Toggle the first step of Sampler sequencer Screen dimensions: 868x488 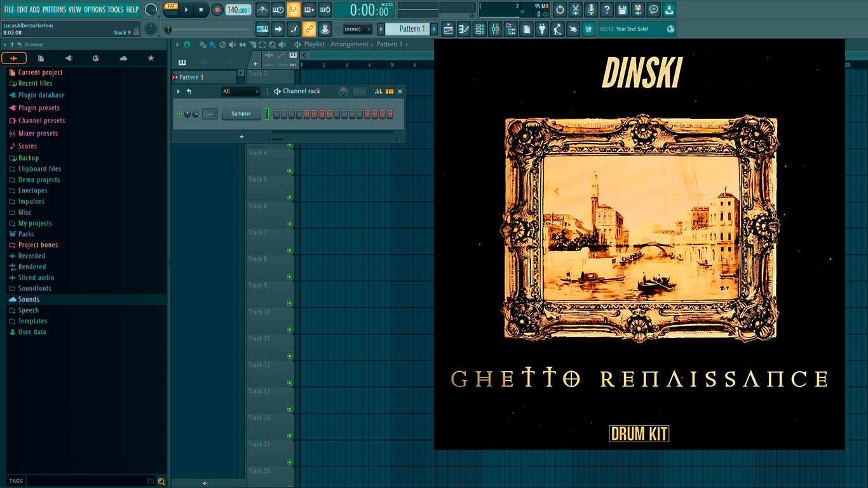pyautogui.click(x=276, y=114)
